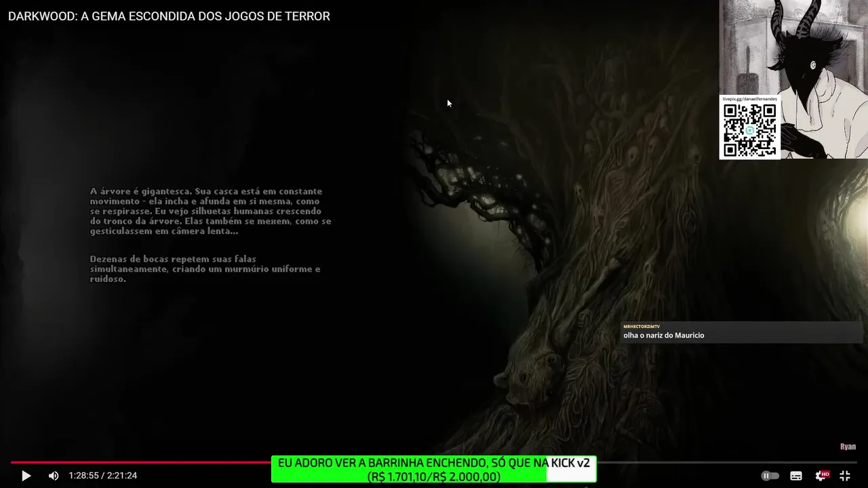Viewport: 868px width, 488px height.
Task: Click the 'A árvore é gigantesca' game text
Action: [211, 211]
